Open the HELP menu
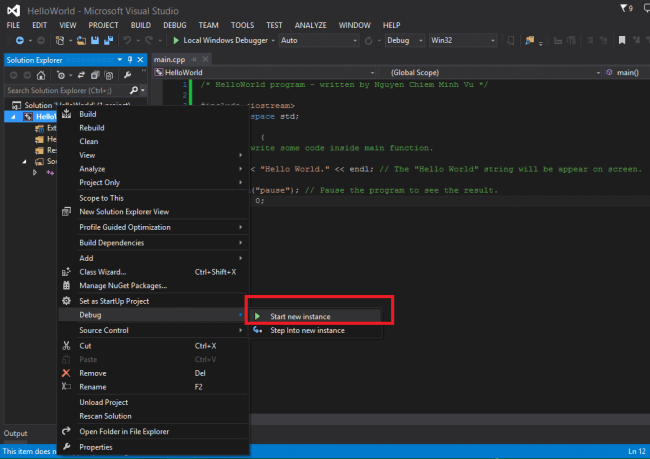 point(391,25)
